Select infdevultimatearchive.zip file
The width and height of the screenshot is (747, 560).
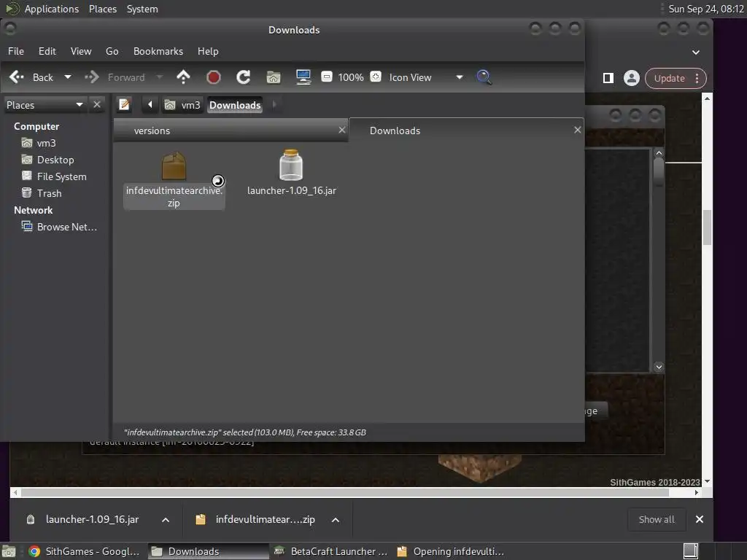(174, 180)
